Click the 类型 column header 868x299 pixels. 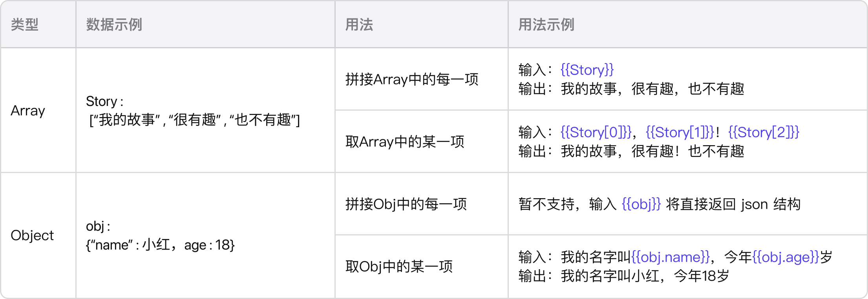point(24,25)
